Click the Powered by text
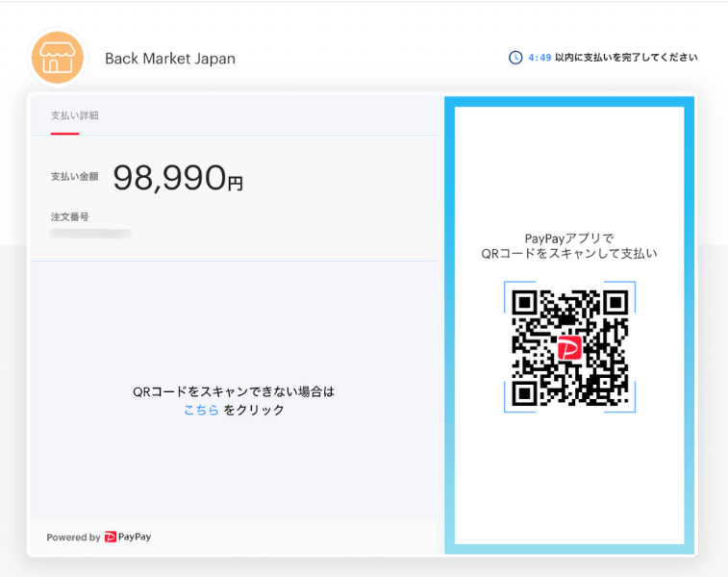 pos(73,537)
